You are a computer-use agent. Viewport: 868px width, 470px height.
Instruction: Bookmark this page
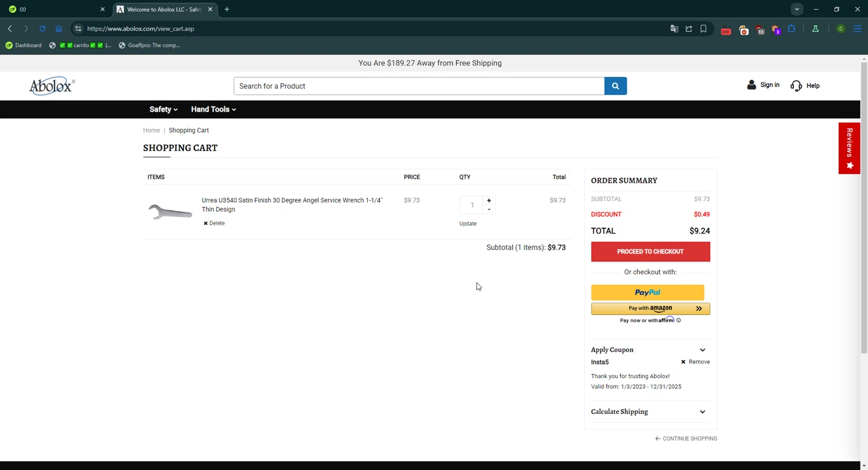click(x=704, y=28)
